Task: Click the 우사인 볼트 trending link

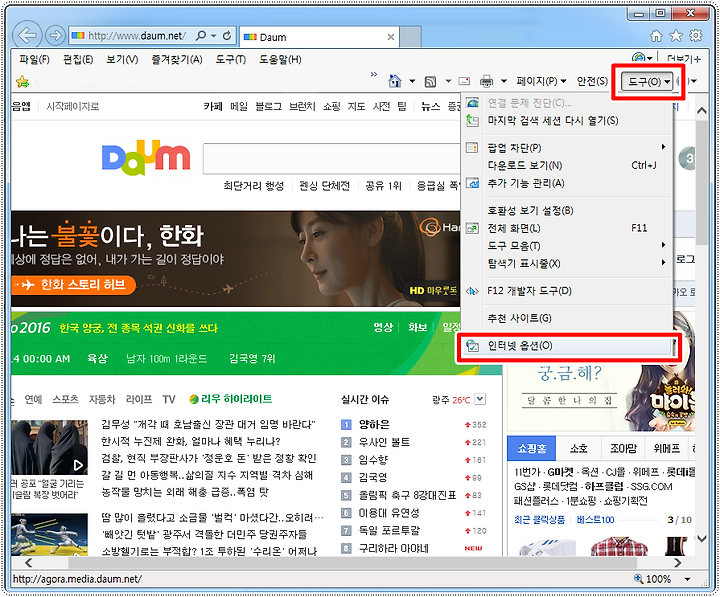Action: click(384, 442)
